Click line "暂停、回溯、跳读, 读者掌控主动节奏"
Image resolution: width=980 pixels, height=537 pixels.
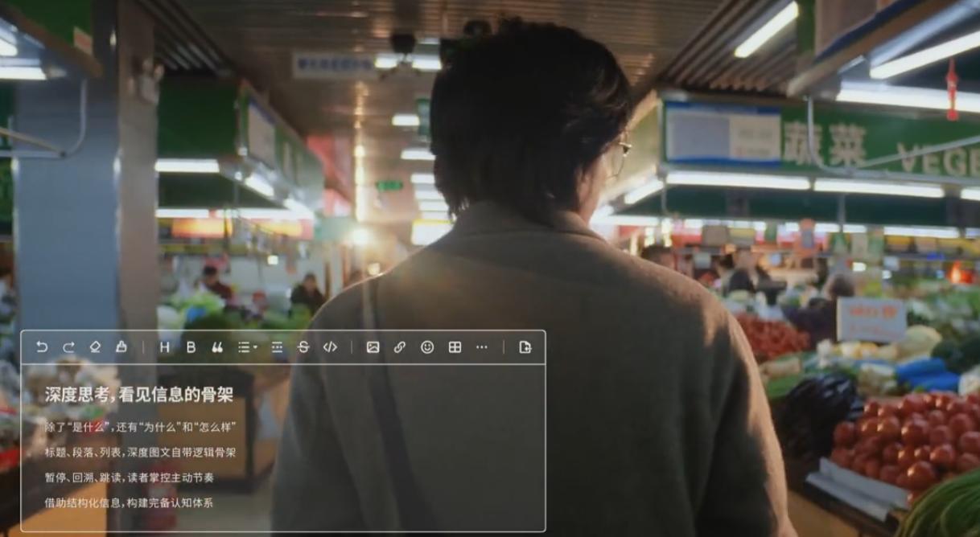[x=129, y=478]
